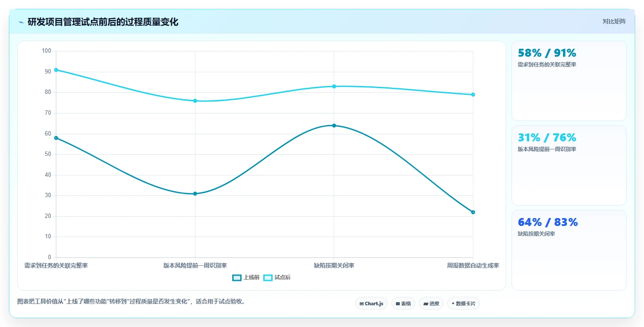This screenshot has height=327, width=644.
Task: Select the 表格 tag chip
Action: point(403,304)
